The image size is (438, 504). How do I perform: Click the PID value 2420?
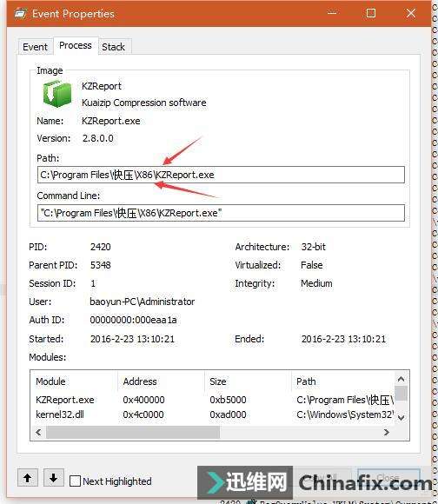coord(101,247)
